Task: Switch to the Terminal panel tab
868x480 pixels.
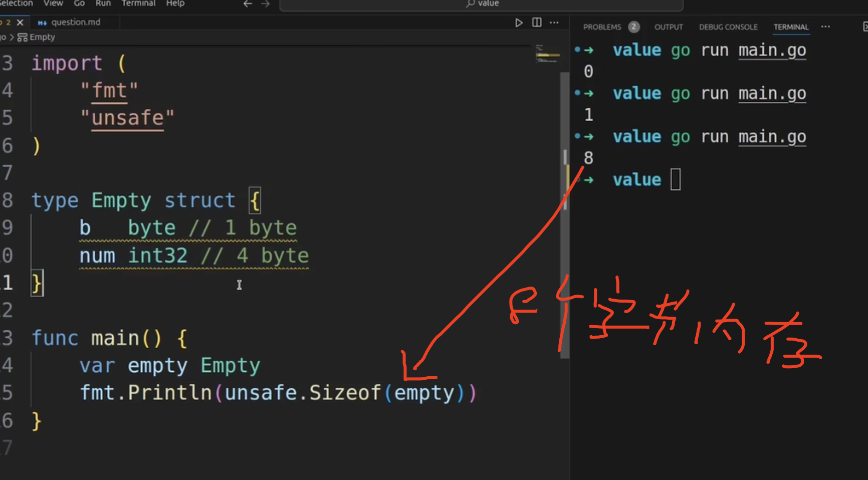Action: (x=791, y=27)
